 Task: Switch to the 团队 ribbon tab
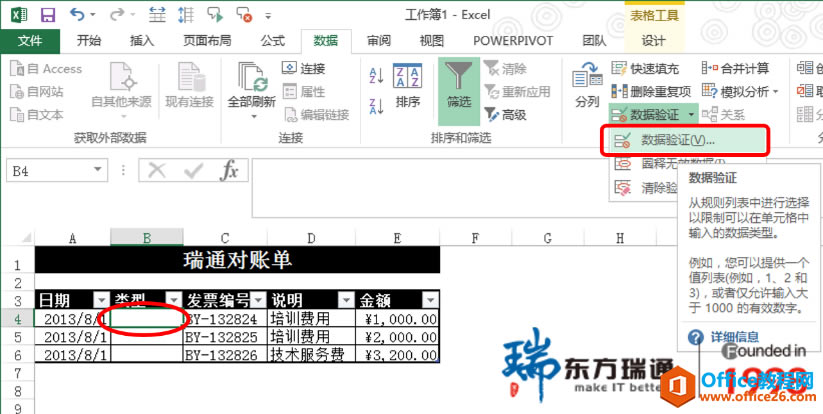click(x=594, y=41)
